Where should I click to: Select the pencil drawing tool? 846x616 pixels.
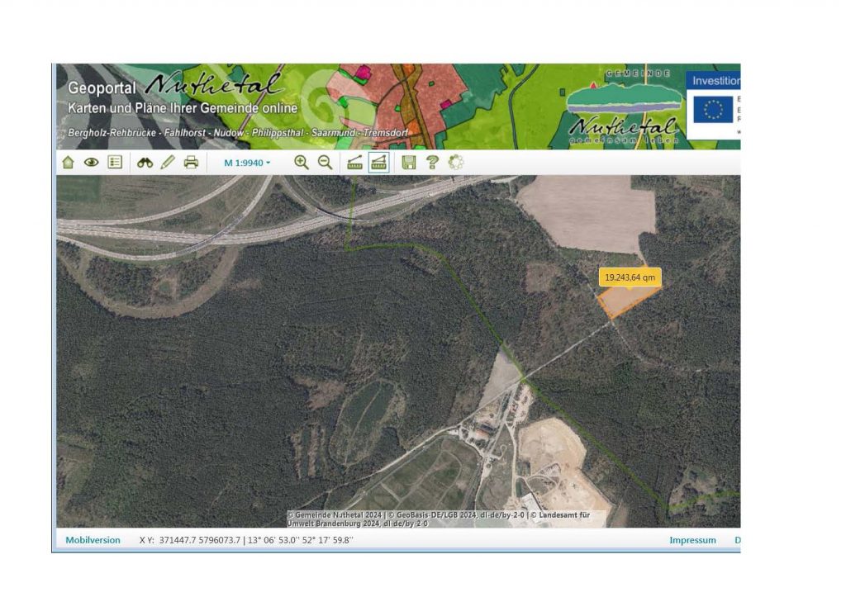[x=168, y=163]
